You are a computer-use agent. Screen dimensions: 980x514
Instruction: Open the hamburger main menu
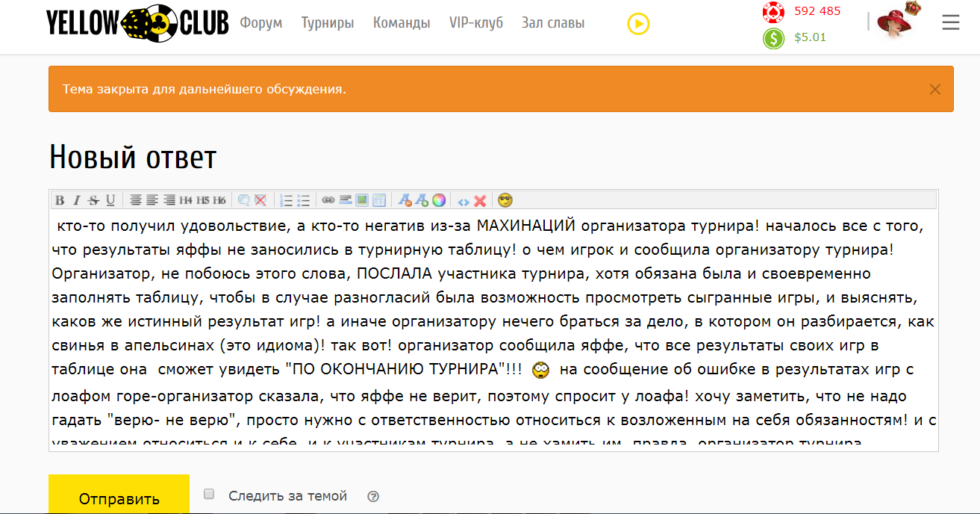point(950,22)
